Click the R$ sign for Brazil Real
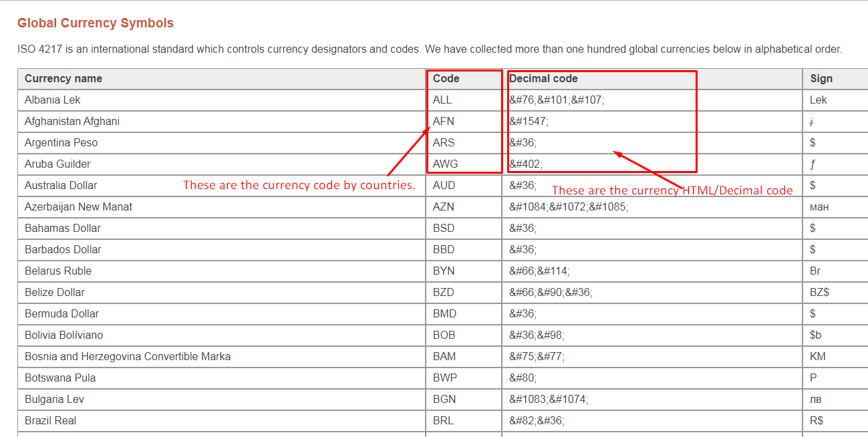This screenshot has width=868, height=437. [816, 421]
